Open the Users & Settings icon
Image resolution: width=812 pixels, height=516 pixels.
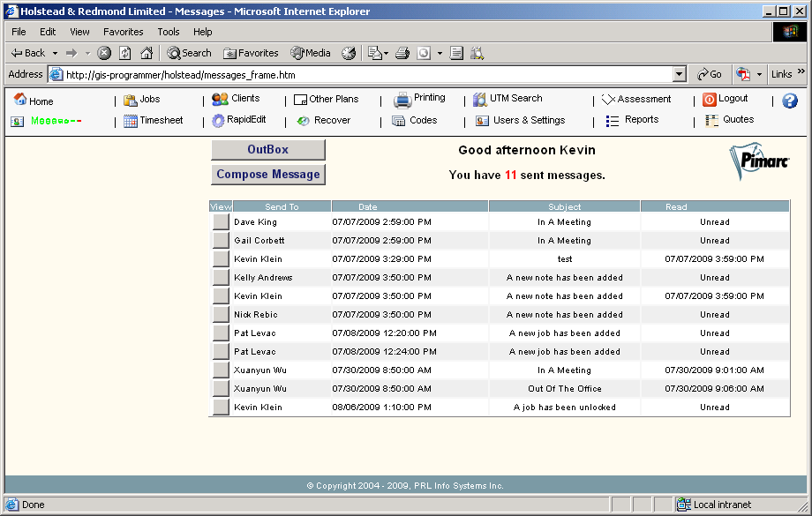click(482, 121)
